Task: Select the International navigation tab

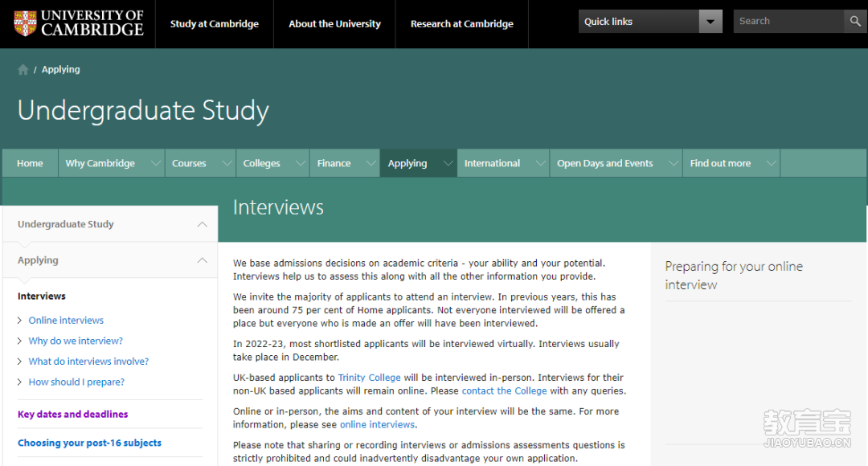Action: point(492,163)
